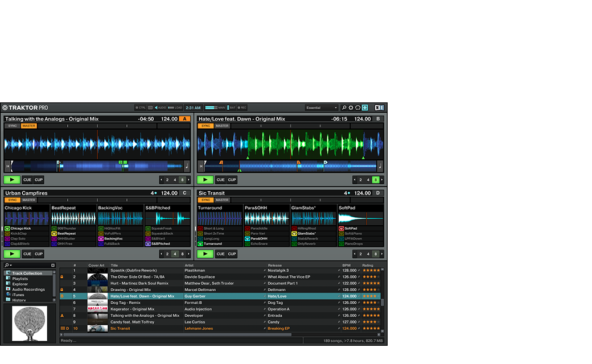
Task: Click the AUDIO speaker indicator
Action: coord(161,108)
